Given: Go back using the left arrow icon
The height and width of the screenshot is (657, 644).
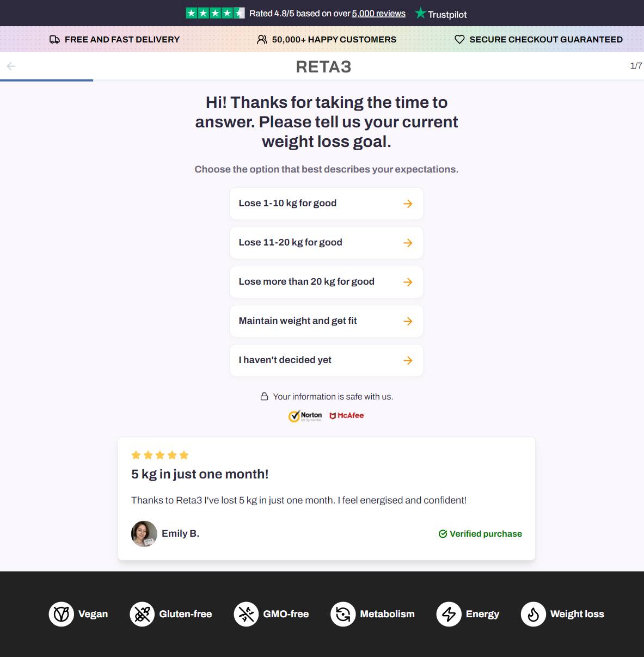Looking at the screenshot, I should click(11, 66).
